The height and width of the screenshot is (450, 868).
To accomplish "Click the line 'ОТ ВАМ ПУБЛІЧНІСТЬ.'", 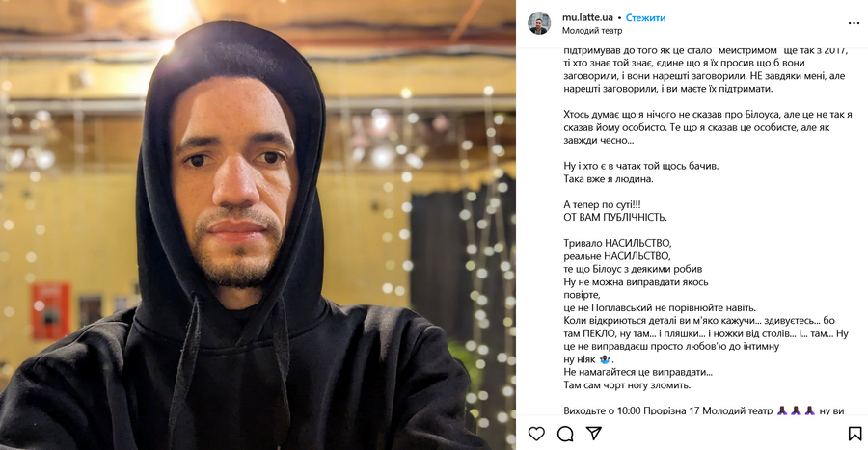I will click(x=615, y=217).
